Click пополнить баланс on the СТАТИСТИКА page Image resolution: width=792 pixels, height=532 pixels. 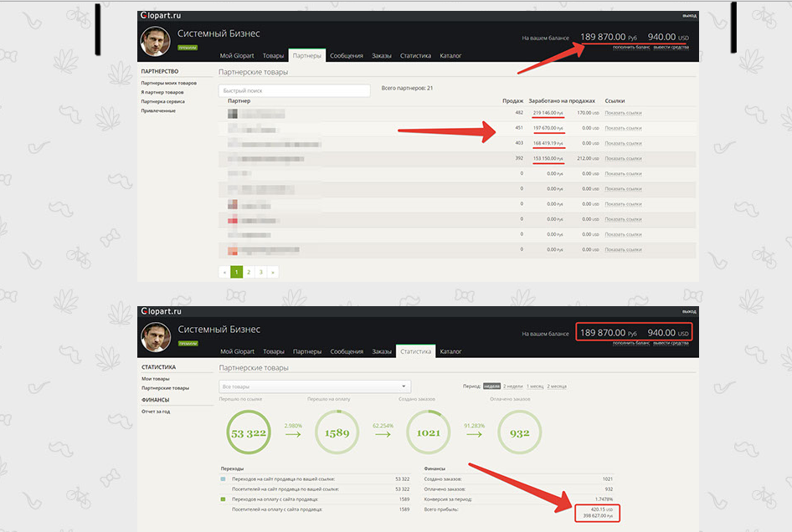[631, 343]
